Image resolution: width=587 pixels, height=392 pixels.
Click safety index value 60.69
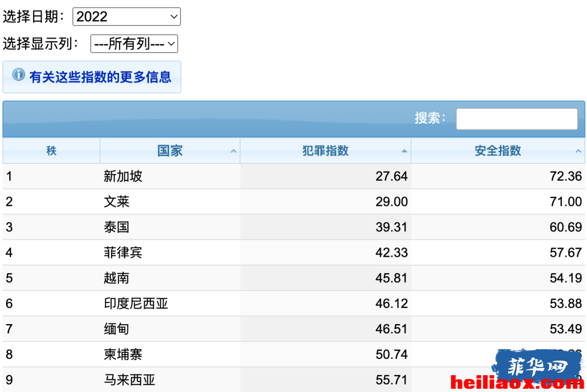(x=566, y=227)
